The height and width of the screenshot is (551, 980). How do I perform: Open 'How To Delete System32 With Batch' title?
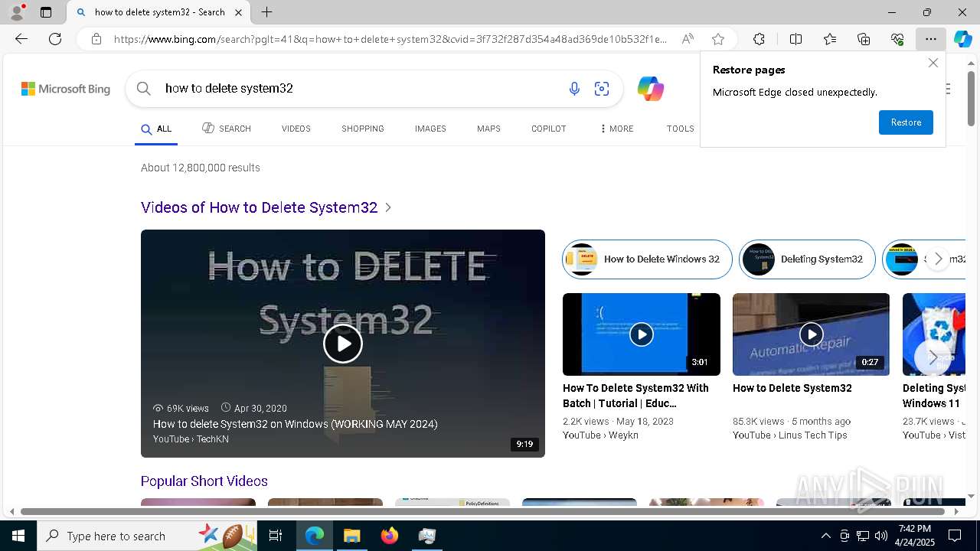tap(635, 396)
